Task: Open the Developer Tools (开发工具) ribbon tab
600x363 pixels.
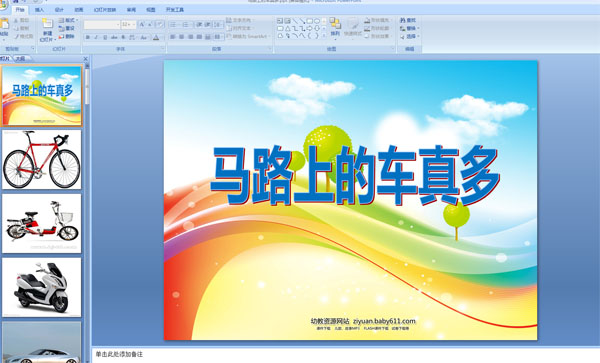Action: click(175, 10)
